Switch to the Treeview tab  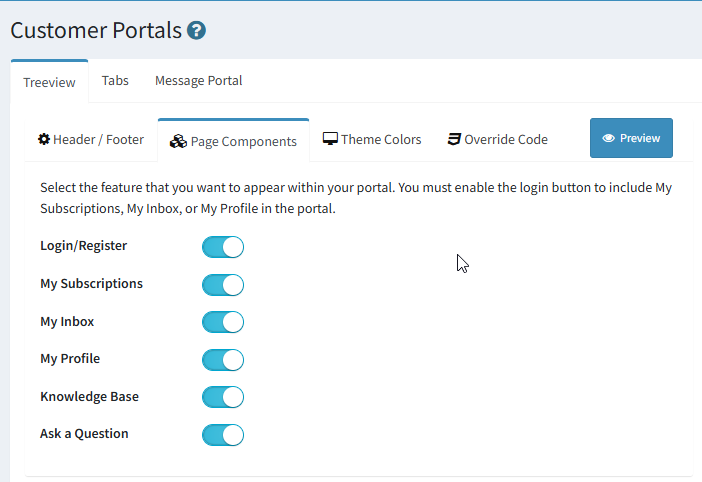(49, 82)
